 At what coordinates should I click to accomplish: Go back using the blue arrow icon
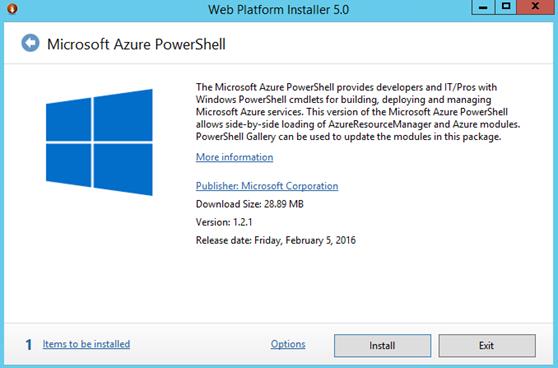point(30,43)
